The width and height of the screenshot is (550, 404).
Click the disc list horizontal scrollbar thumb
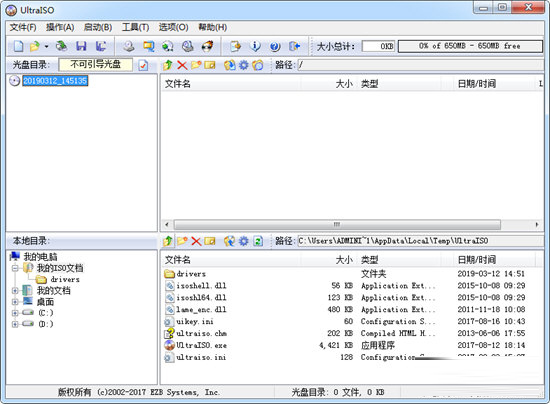pos(337,224)
